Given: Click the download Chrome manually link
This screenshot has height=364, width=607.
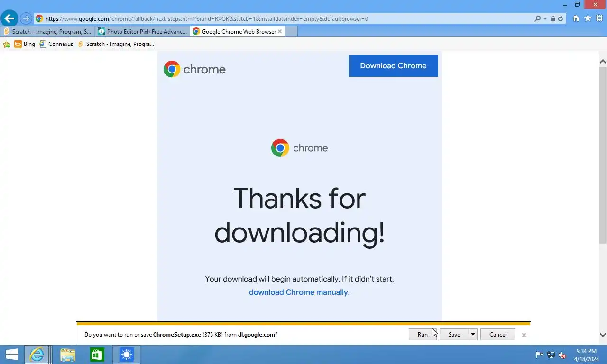Looking at the screenshot, I should (x=299, y=292).
